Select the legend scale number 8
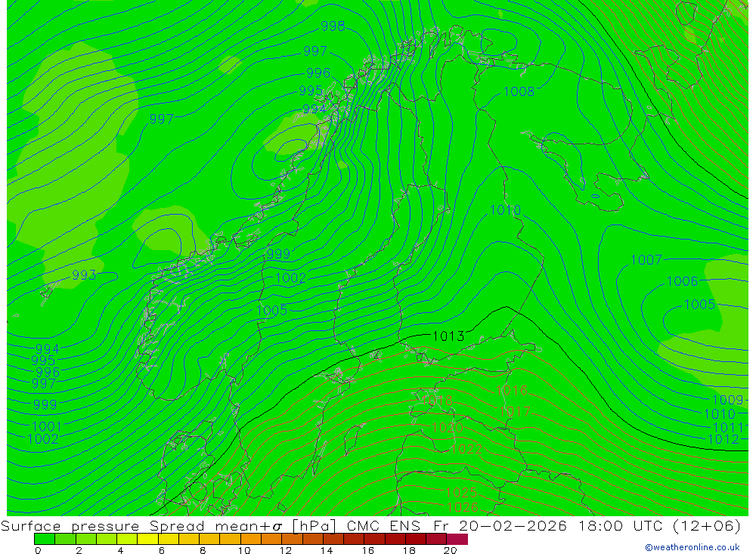756x554 pixels. pos(203,550)
